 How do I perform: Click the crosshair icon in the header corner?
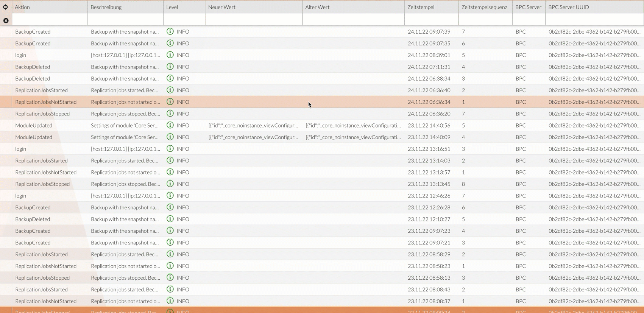[6, 7]
